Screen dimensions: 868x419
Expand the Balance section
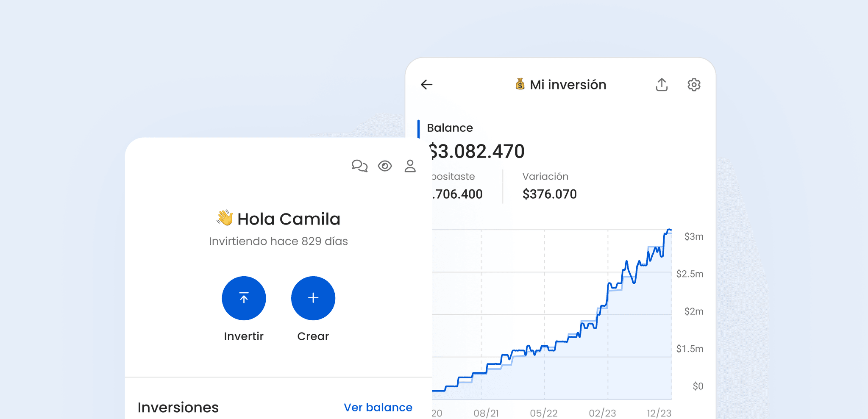[450, 128]
